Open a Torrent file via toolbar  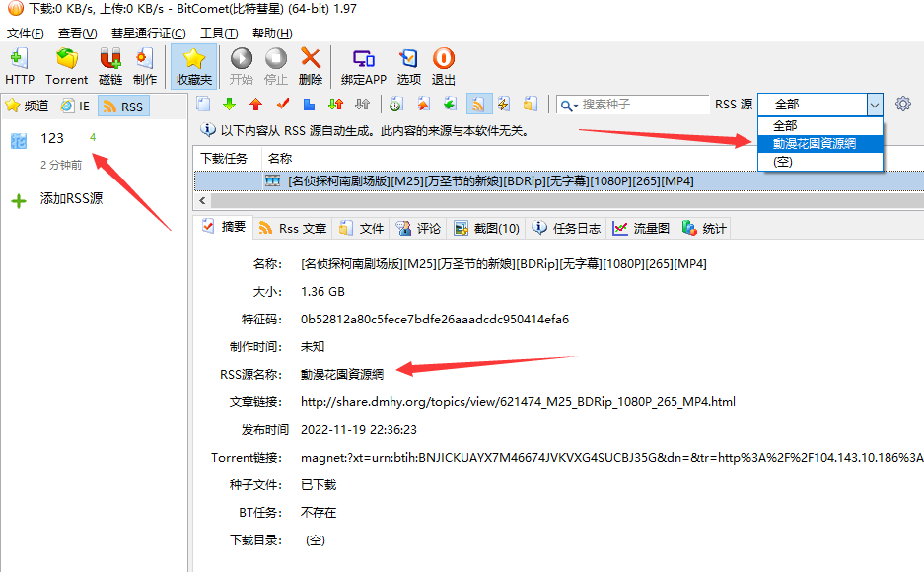(x=67, y=66)
